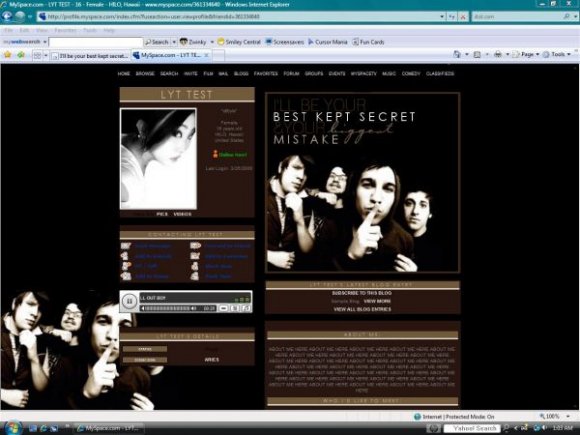Open Cursor Mania from the toolbar
The image size is (580, 435).
tap(328, 42)
